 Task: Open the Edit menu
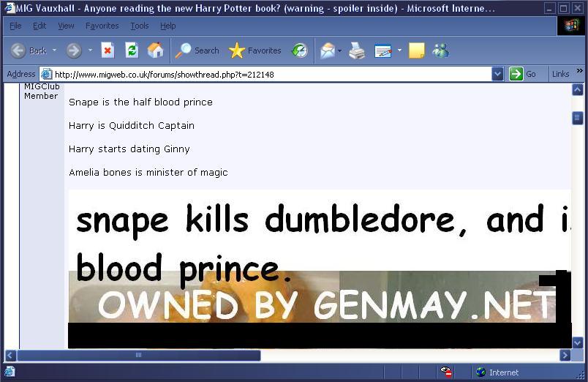(x=39, y=26)
